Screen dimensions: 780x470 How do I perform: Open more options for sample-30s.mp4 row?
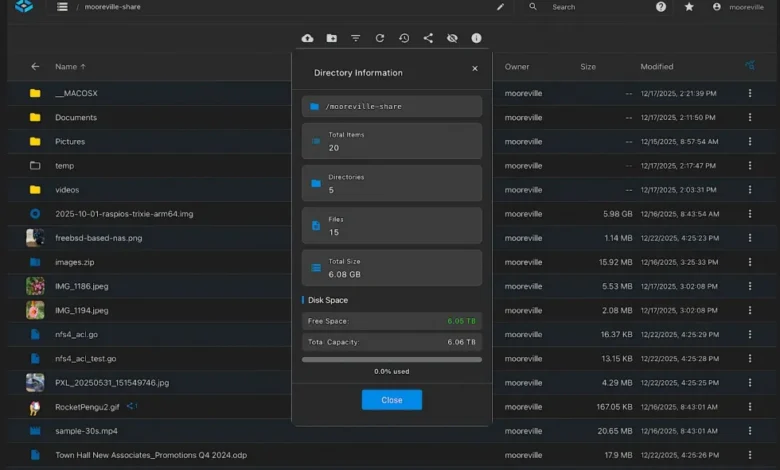[750, 431]
